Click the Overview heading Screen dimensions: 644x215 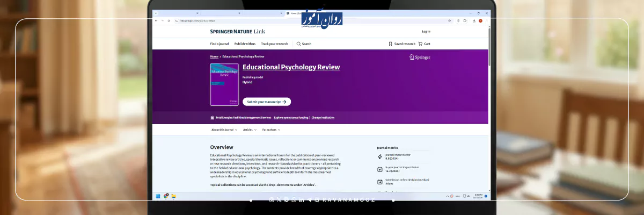point(222,147)
